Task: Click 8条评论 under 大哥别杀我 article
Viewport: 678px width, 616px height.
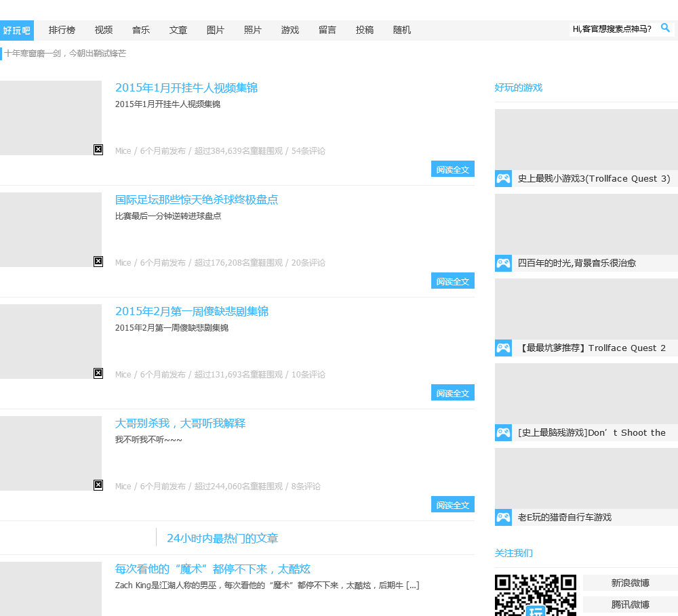Action: coord(306,487)
